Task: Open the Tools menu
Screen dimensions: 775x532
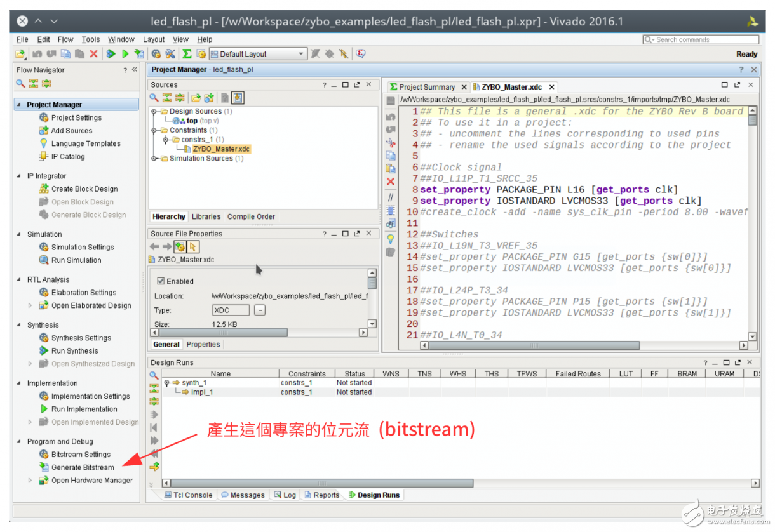Action: tap(91, 39)
